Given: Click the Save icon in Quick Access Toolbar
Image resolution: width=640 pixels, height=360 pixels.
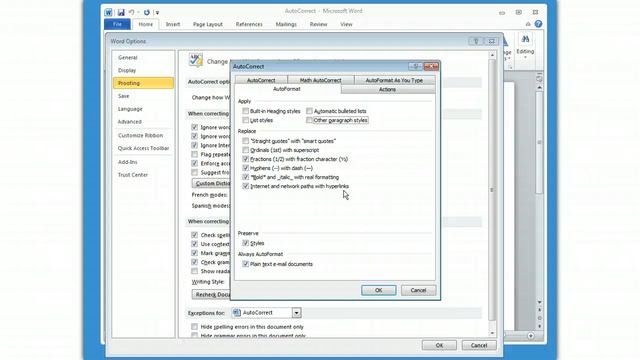Looking at the screenshot, I should tap(121, 13).
